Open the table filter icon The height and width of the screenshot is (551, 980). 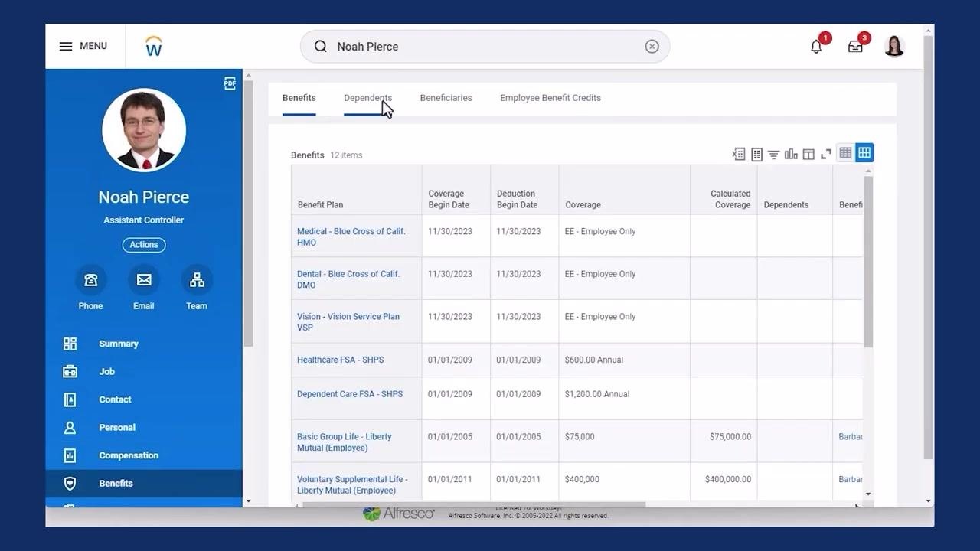(773, 154)
